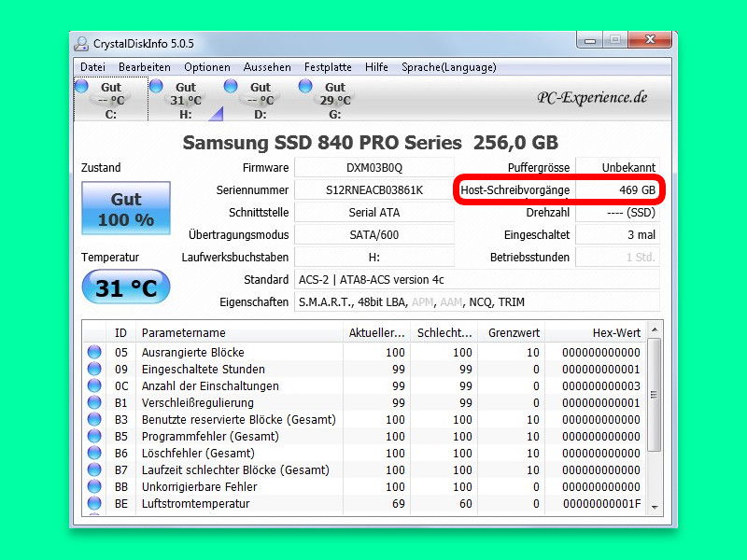Image resolution: width=747 pixels, height=560 pixels.
Task: Click the Schnittstelle value Serial ATA
Action: click(x=374, y=213)
